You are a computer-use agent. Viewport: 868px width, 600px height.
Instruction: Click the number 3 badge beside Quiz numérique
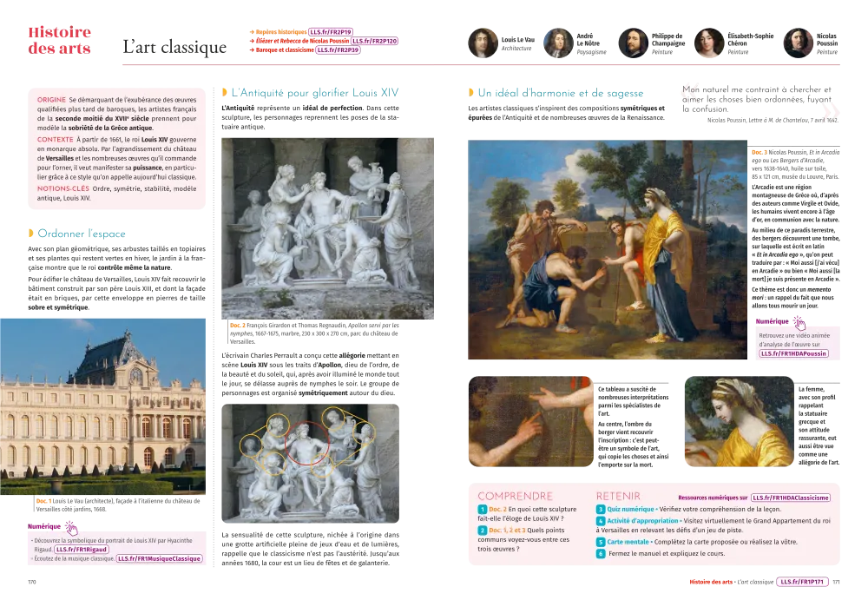point(601,509)
